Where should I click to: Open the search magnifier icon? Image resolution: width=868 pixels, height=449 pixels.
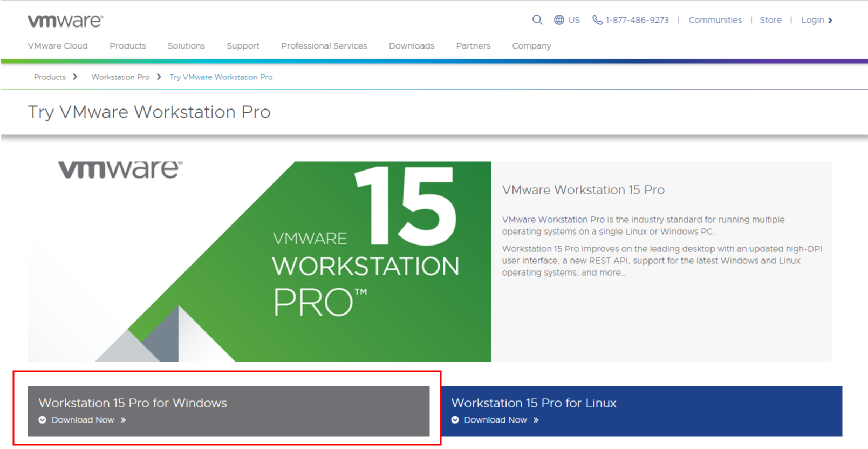[x=537, y=20]
